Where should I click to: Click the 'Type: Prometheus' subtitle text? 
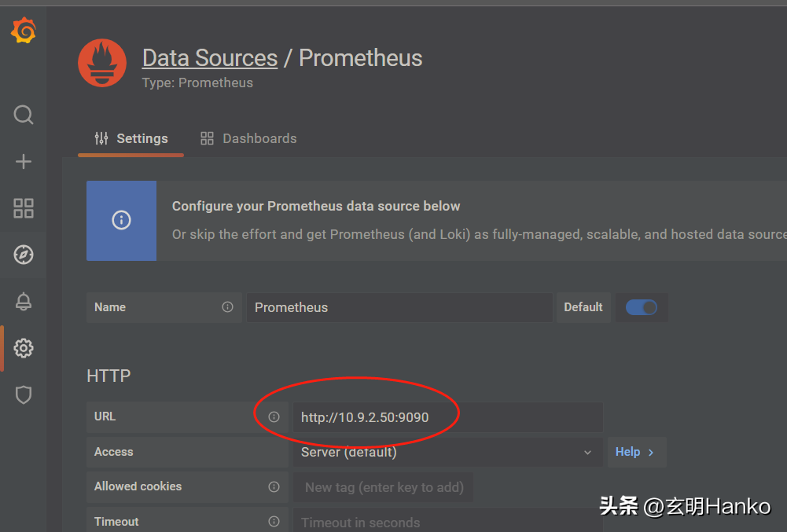[x=197, y=83]
